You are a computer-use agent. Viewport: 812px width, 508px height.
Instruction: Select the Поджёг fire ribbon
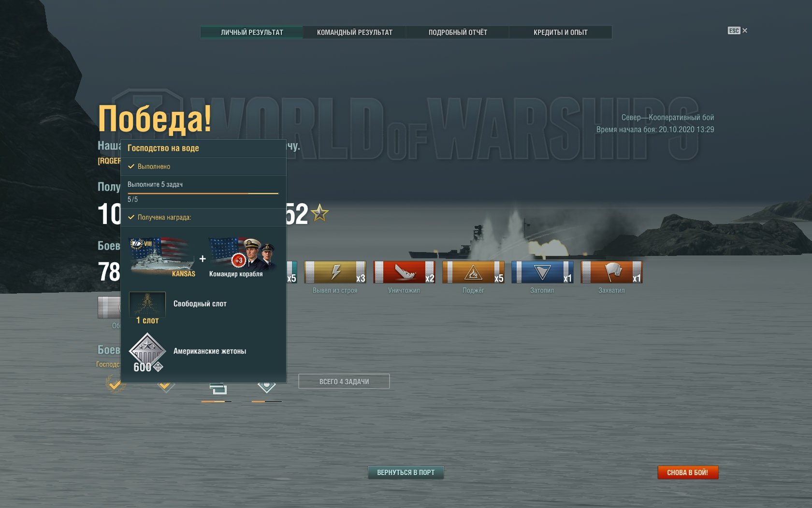473,272
